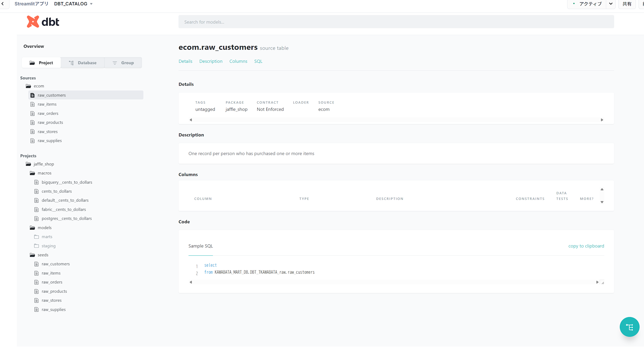Click the dbt logo
This screenshot has width=644, height=348.
click(x=43, y=22)
